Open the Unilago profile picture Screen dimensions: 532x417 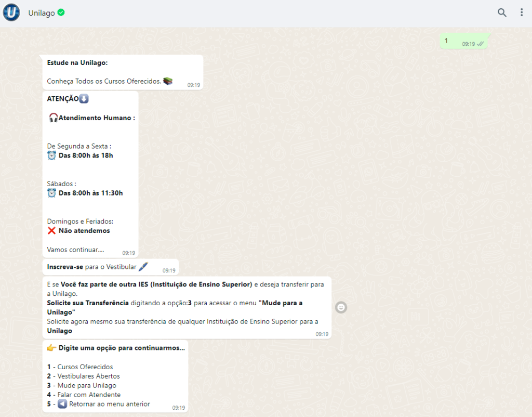click(11, 12)
